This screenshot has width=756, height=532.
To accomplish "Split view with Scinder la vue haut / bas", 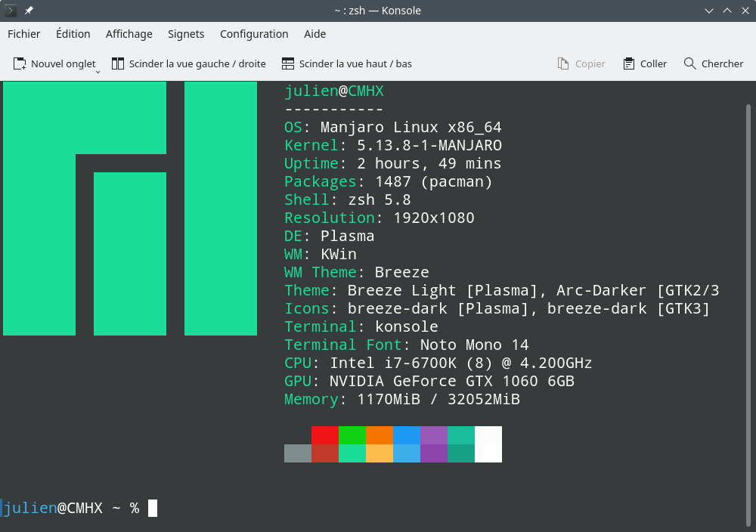I will 347,63.
